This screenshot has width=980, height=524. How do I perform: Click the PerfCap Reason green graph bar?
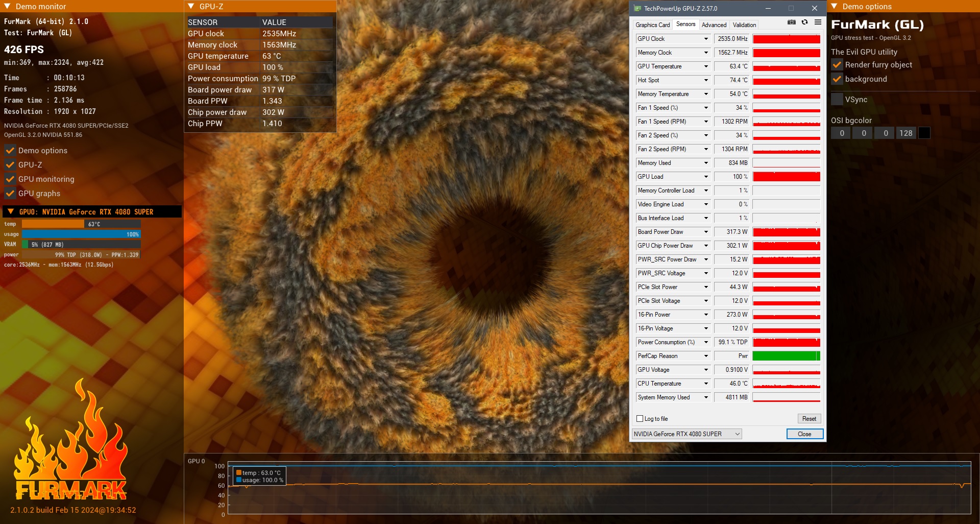pyautogui.click(x=787, y=356)
